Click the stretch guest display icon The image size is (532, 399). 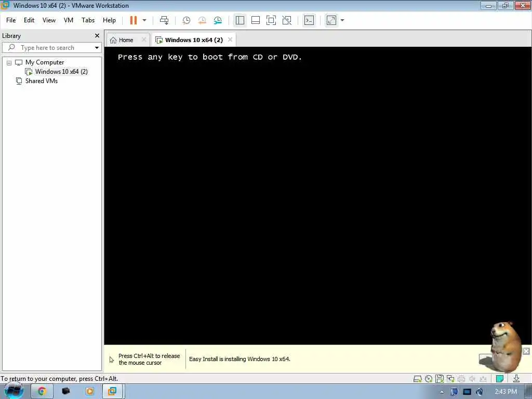(331, 20)
